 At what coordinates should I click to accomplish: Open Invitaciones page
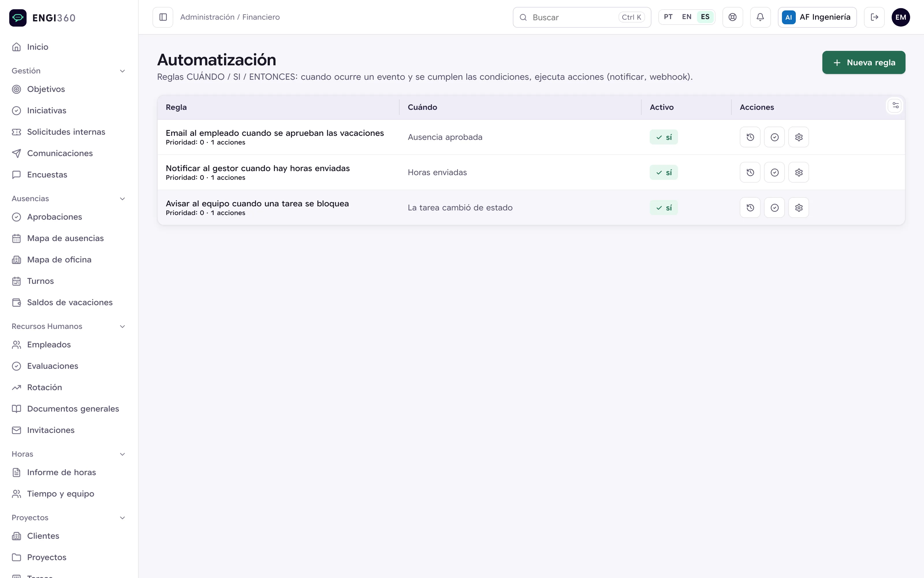point(69,430)
